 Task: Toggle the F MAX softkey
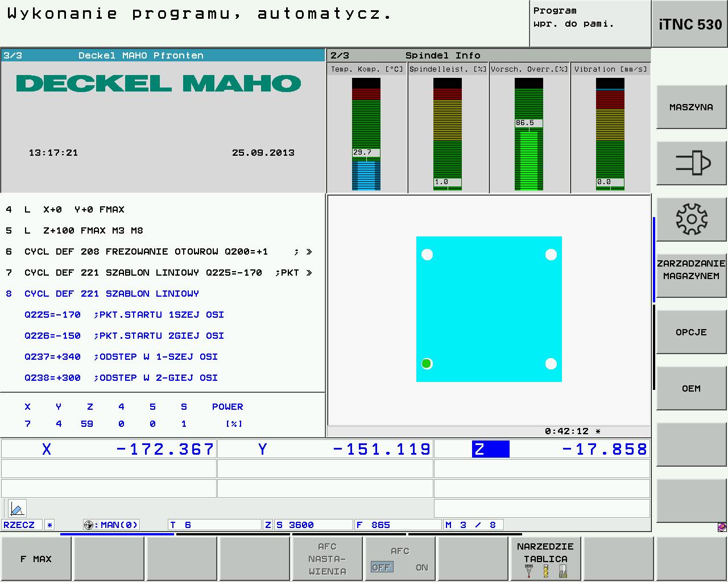(x=36, y=559)
